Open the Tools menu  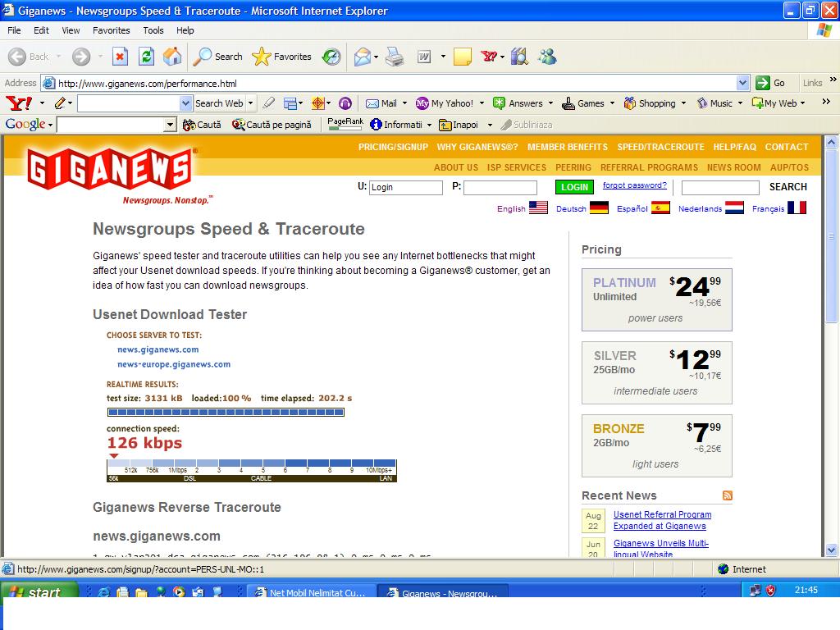153,30
